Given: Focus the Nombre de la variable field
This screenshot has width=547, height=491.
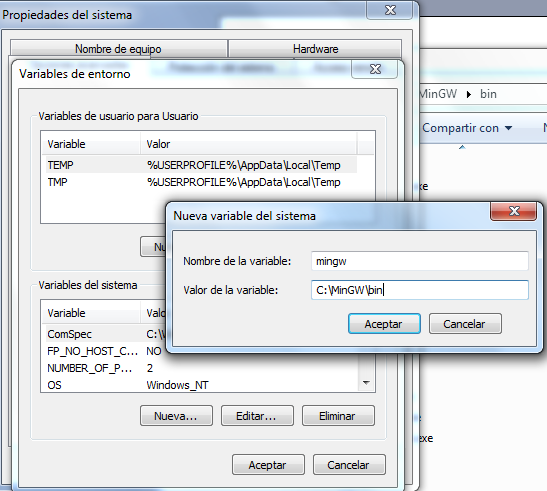Looking at the screenshot, I should pos(420,261).
